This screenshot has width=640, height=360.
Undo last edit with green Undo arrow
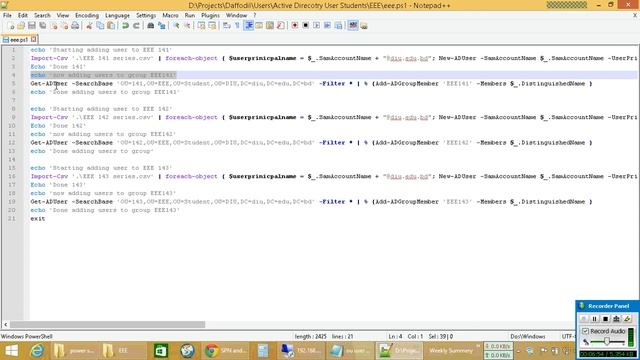tap(125, 26)
